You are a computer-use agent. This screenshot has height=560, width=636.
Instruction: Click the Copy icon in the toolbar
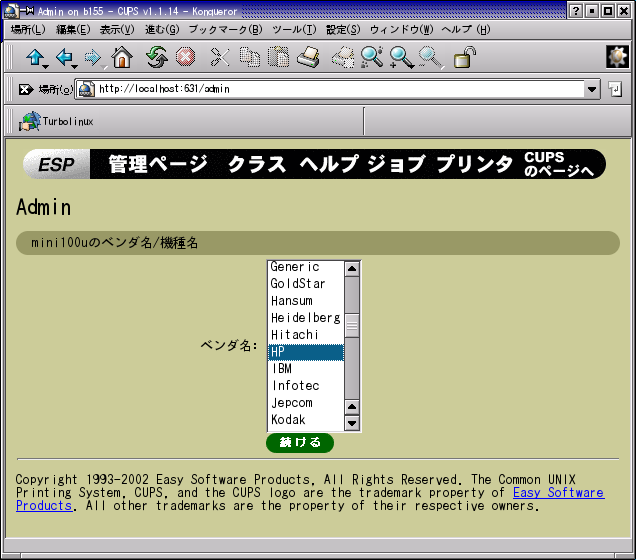[x=249, y=57]
